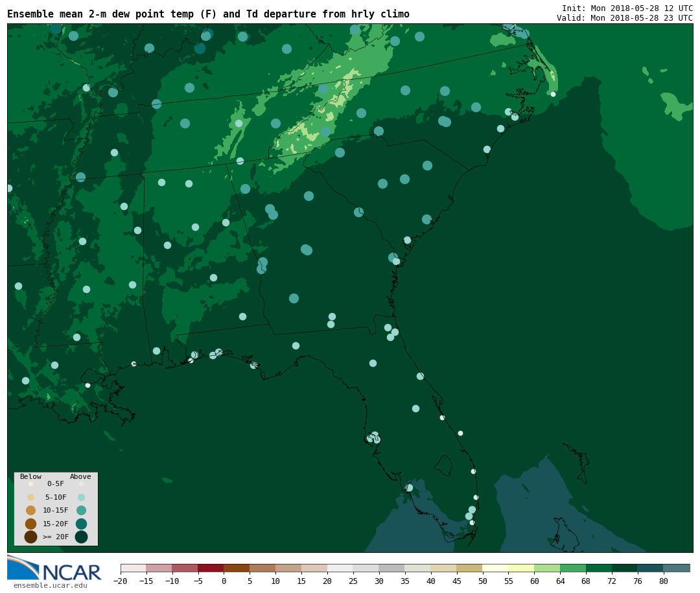Click the 'Valid: Mon 2018-05-28 23 UTC' text

pyautogui.click(x=625, y=18)
